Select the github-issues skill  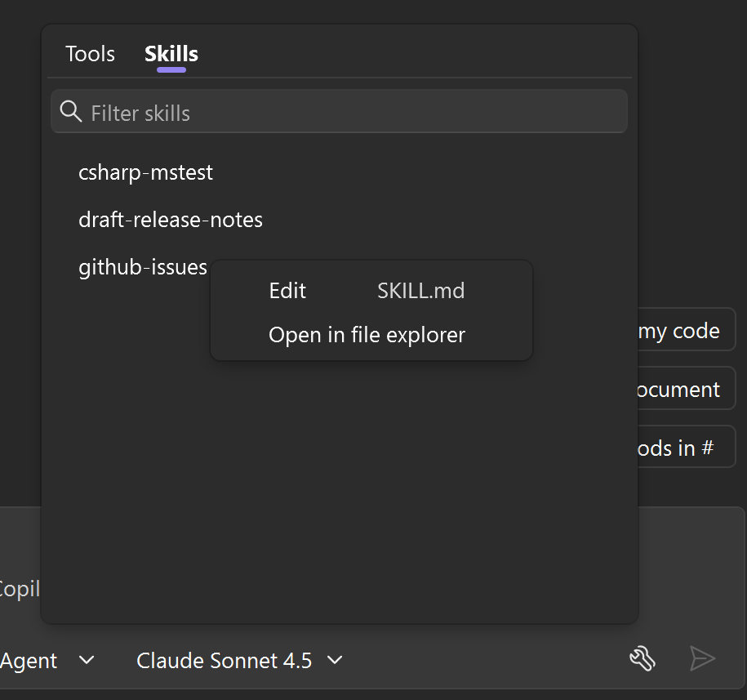tap(143, 267)
